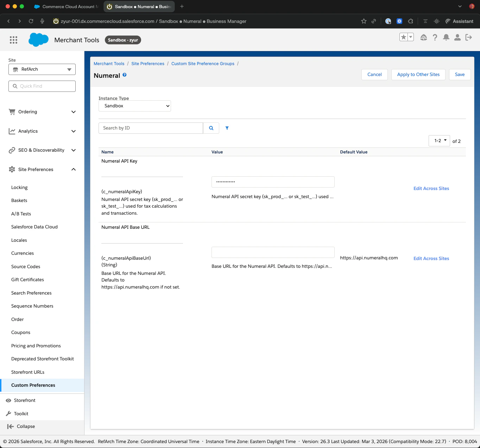
Task: Open the filter funnel icon
Action: (x=227, y=128)
